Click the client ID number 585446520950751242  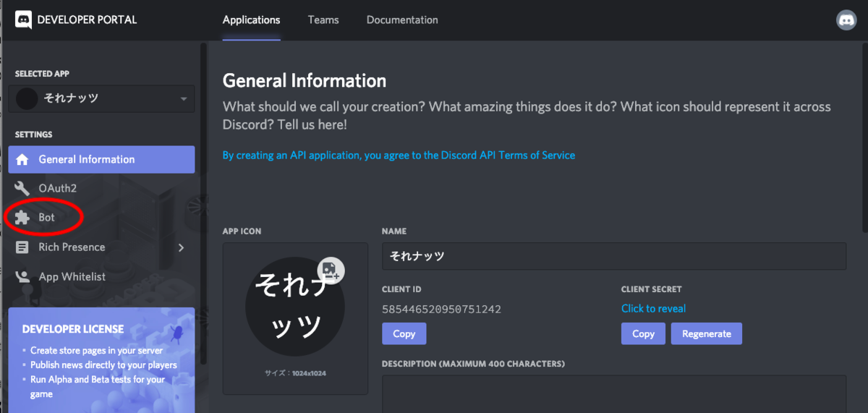[x=441, y=309]
